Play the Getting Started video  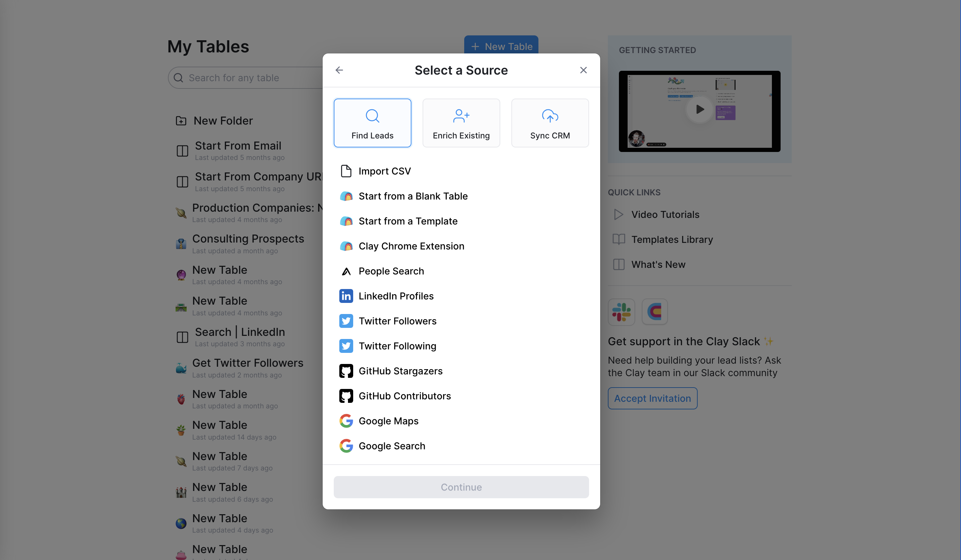pyautogui.click(x=699, y=110)
